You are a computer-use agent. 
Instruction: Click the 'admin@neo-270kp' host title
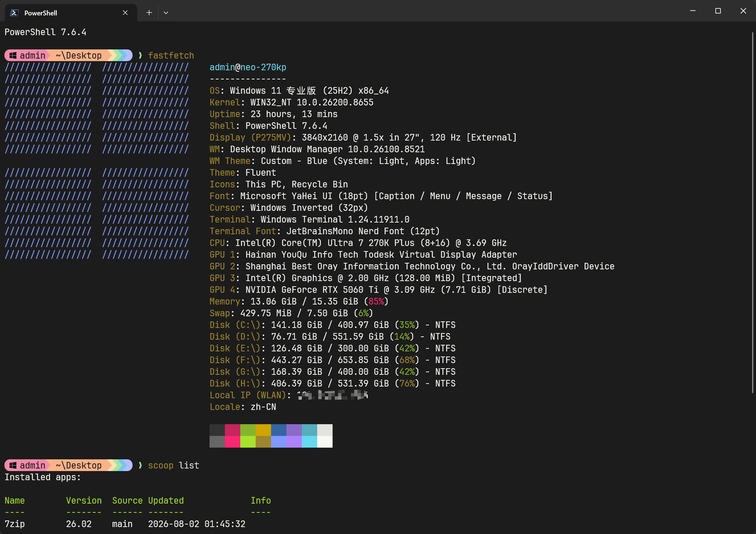point(248,67)
